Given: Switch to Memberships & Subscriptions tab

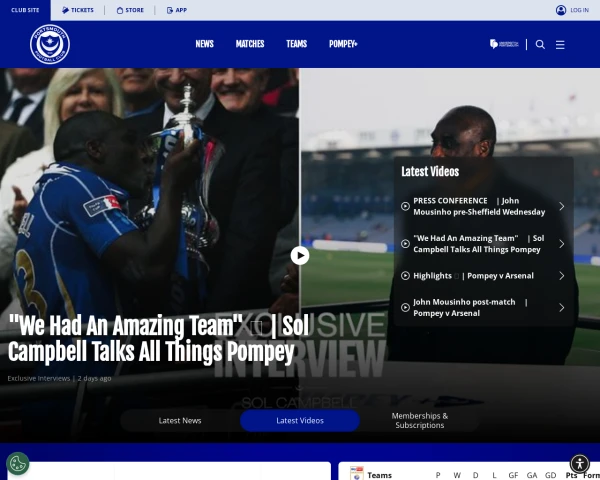Looking at the screenshot, I should coord(420,420).
